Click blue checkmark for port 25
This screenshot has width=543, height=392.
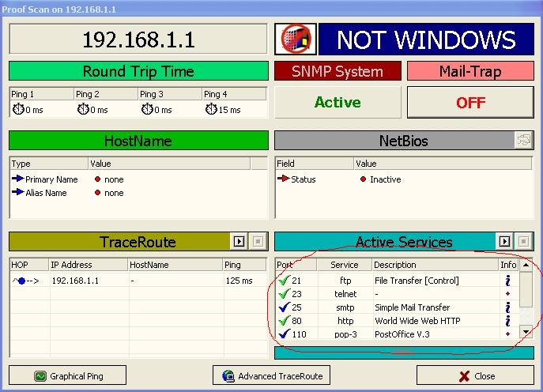click(284, 307)
